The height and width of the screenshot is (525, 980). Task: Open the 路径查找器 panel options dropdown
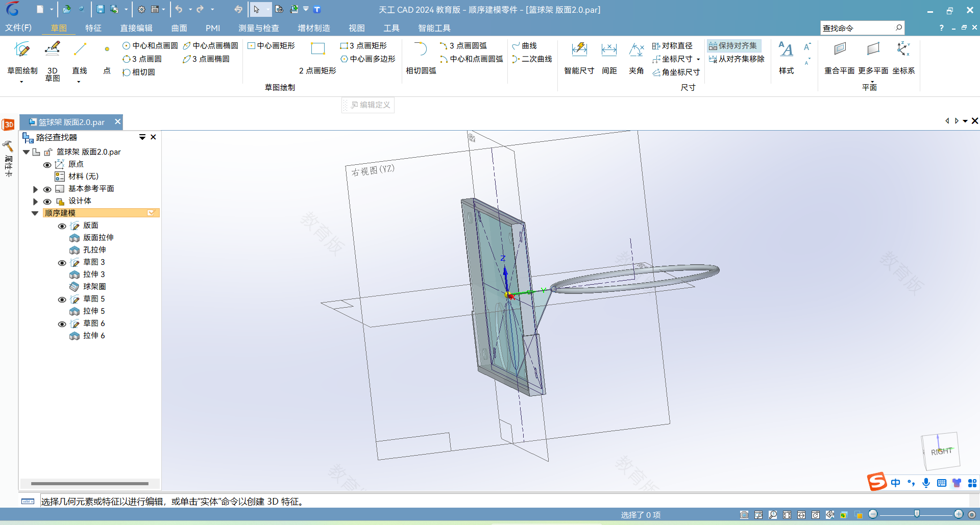point(142,137)
